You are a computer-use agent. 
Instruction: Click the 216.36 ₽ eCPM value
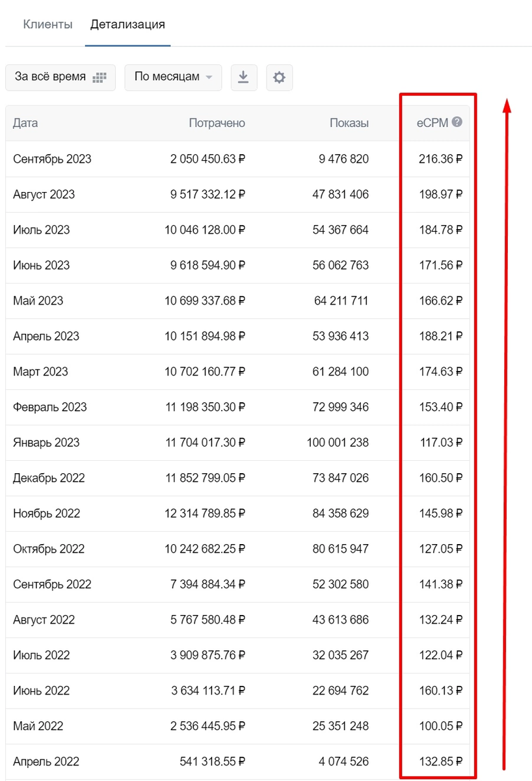tap(440, 159)
